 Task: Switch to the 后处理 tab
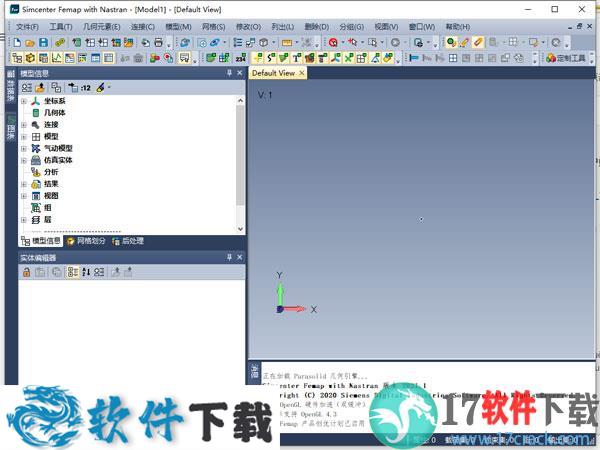[x=128, y=241]
